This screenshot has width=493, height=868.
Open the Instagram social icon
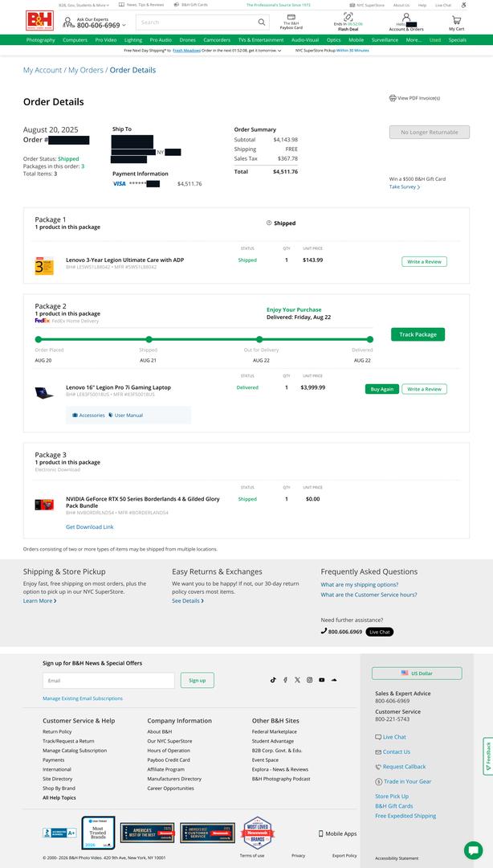coord(309,680)
